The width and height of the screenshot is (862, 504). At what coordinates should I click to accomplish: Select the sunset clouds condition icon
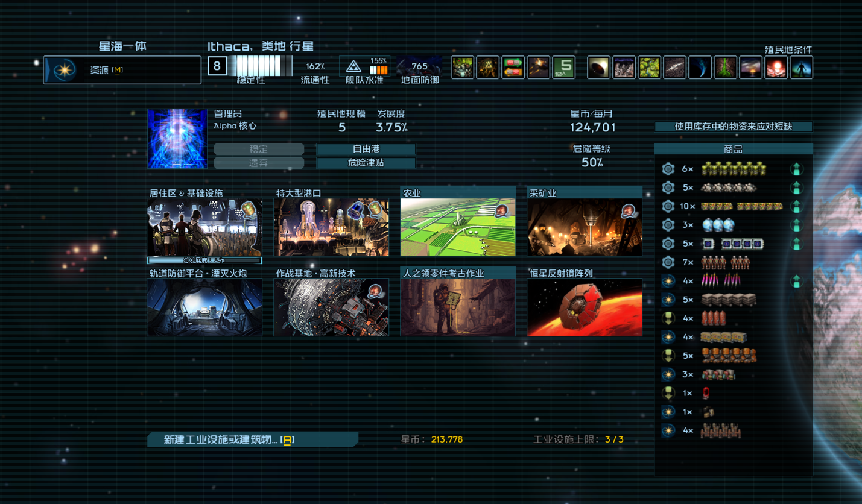[751, 68]
